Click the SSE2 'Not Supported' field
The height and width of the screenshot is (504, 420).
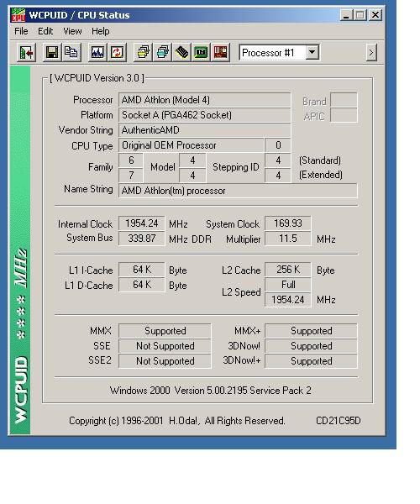(x=165, y=361)
